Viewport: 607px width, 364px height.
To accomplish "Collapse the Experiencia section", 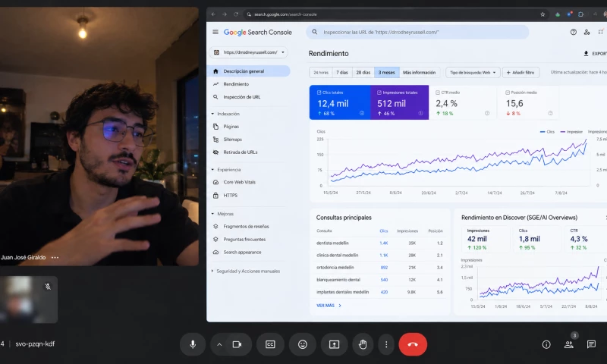I will [226, 169].
